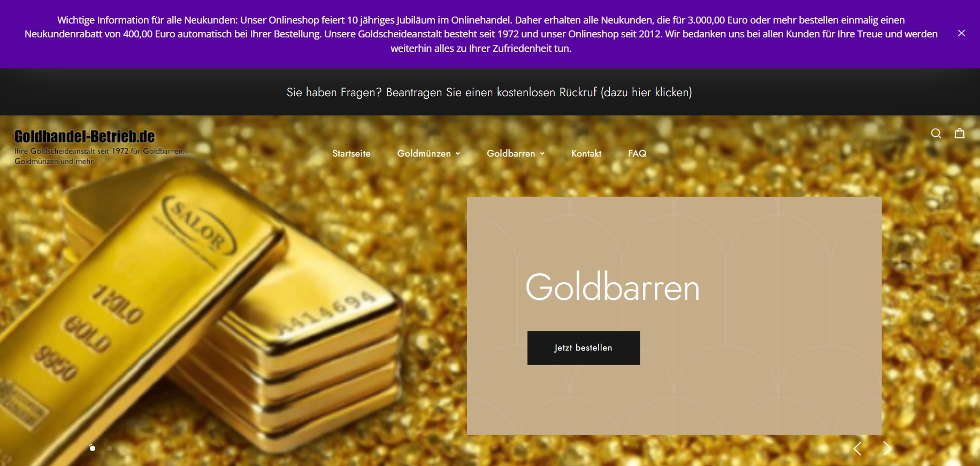The image size is (980, 466).
Task: Open the Goldbarren menu label
Action: pyautogui.click(x=511, y=153)
